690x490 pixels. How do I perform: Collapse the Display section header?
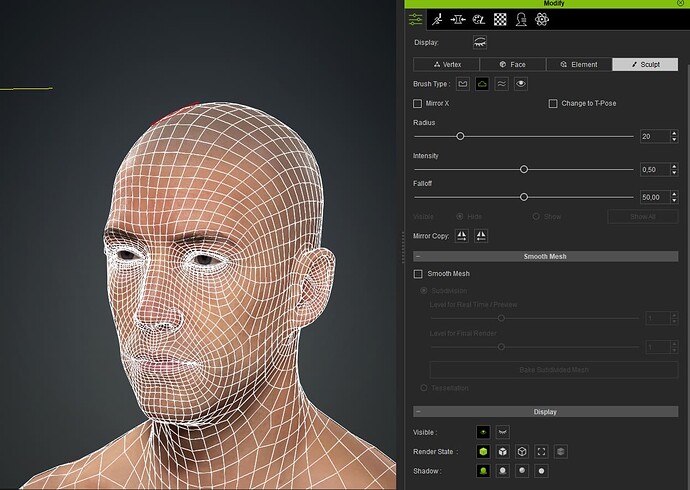click(546, 412)
